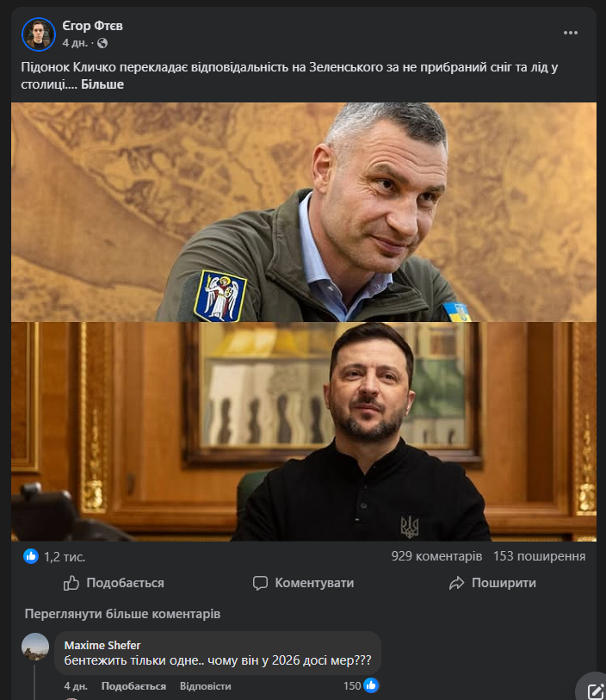Toggle Подобається on Maxime Shefer's comment

pos(133,686)
